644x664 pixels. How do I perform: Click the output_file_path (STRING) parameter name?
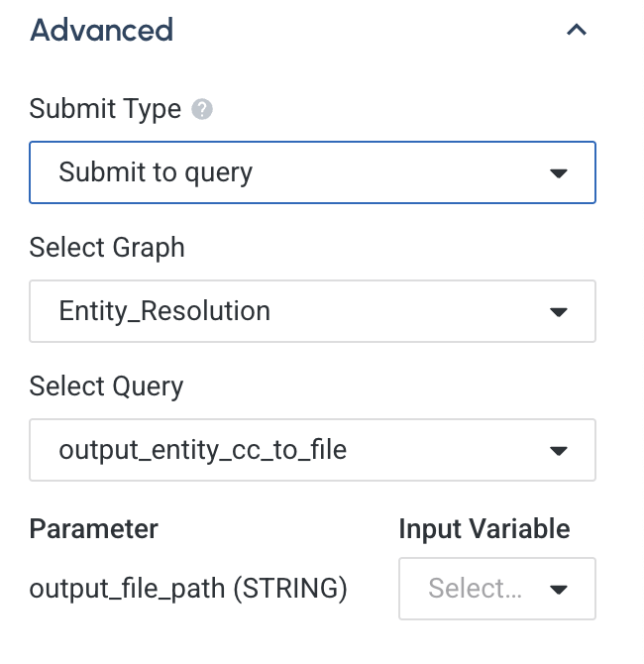(x=188, y=589)
